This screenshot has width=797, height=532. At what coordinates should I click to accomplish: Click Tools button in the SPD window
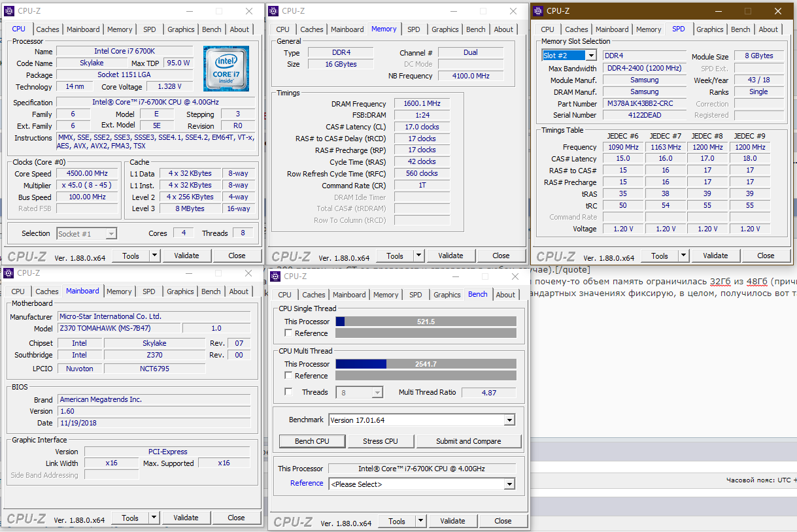point(660,256)
